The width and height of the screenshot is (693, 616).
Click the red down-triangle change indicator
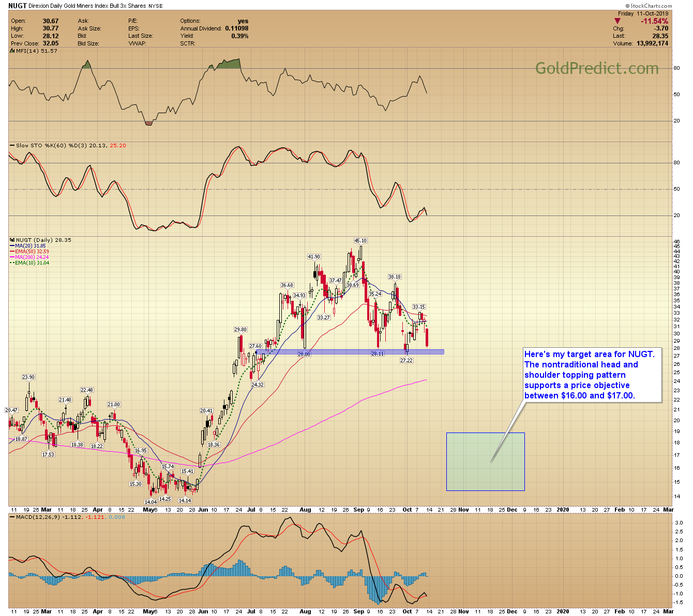(617, 21)
